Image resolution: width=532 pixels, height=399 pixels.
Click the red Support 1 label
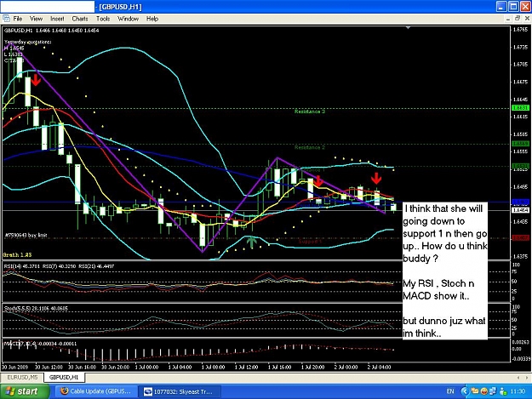pyautogui.click(x=310, y=242)
